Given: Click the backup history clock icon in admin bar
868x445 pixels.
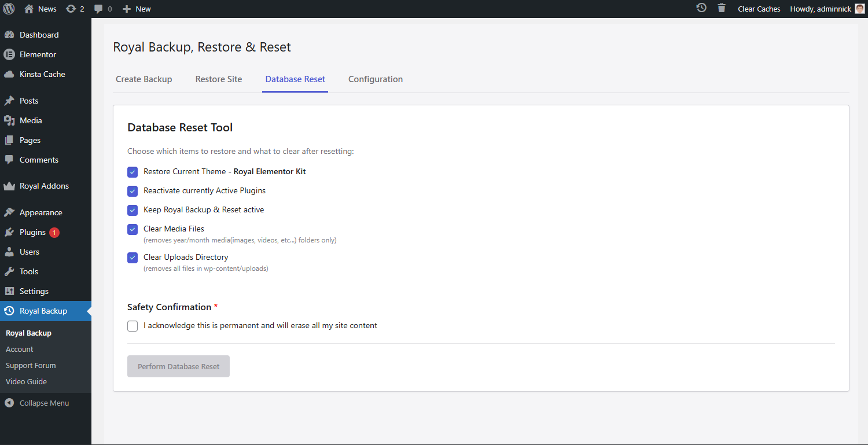Looking at the screenshot, I should [x=701, y=8].
